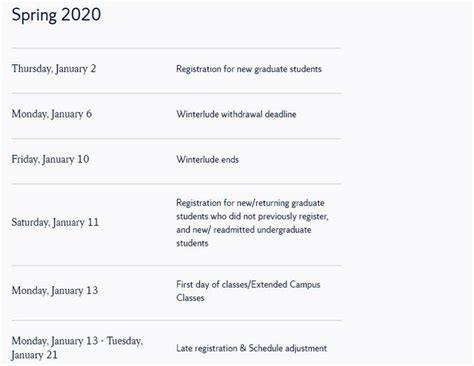Click the 'students who did not previously register' line
Screen dimensions: 474x366
(x=252, y=216)
